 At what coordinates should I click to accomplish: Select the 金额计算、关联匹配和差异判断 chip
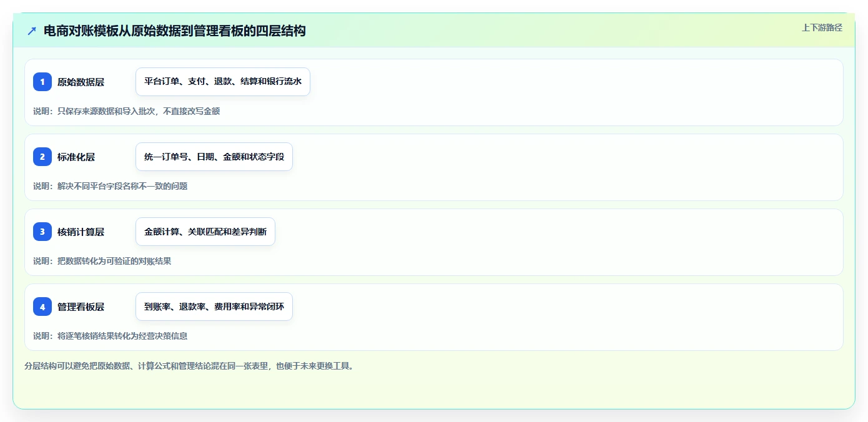coord(205,232)
